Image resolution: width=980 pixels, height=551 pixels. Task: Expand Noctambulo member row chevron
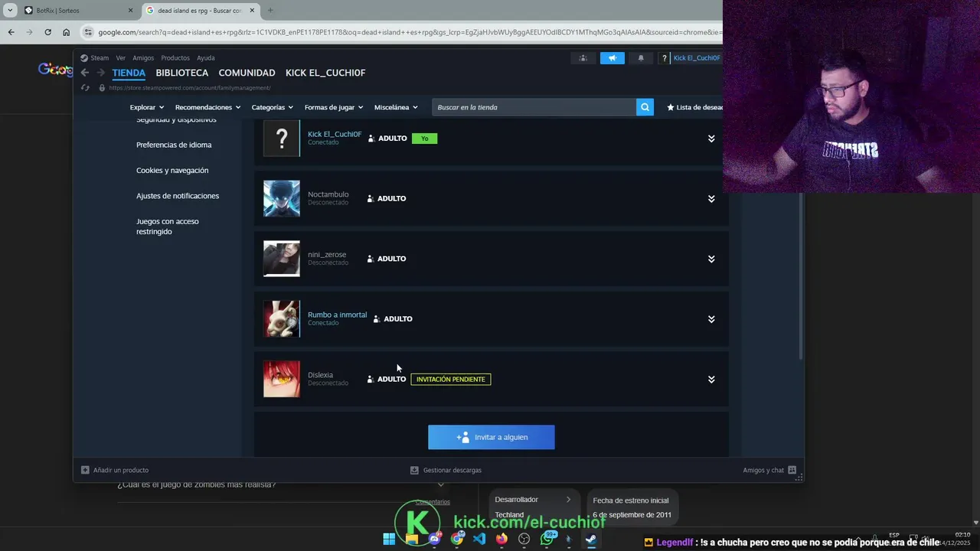[x=711, y=199]
